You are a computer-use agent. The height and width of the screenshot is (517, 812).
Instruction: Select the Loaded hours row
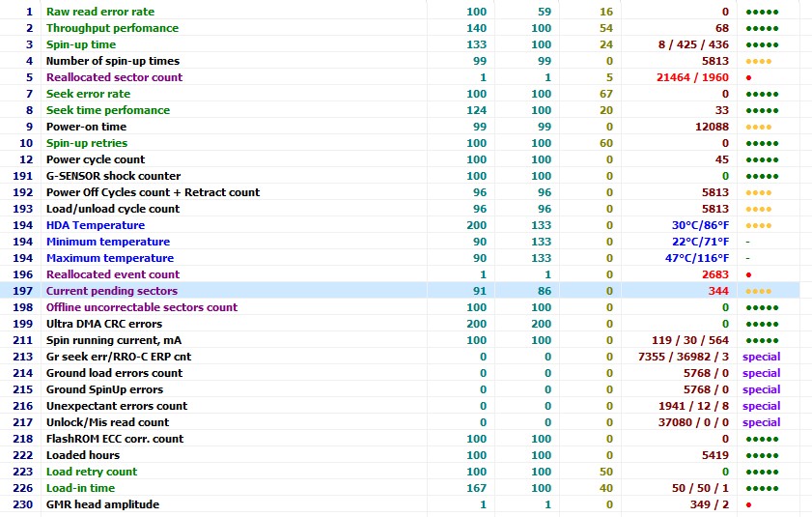400,455
